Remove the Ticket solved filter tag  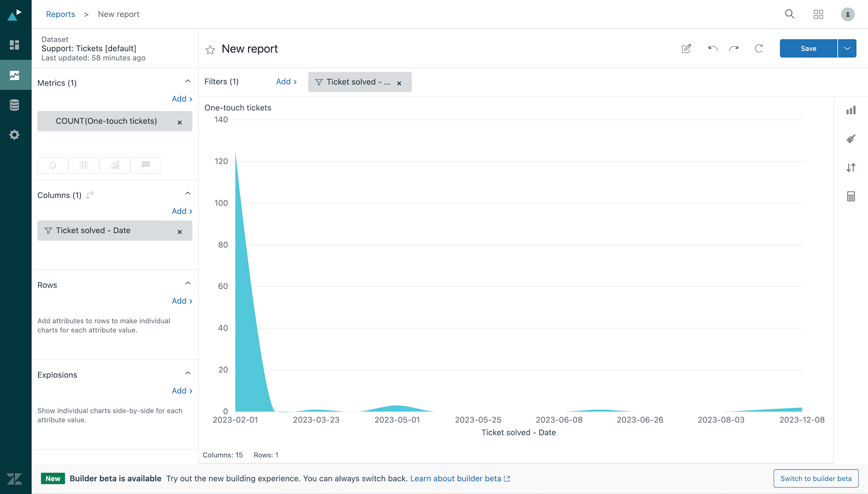pyautogui.click(x=400, y=83)
